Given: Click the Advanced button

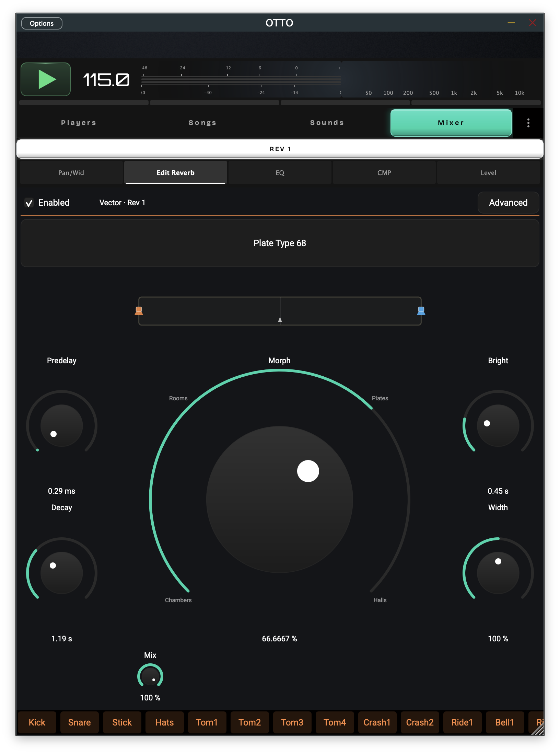Looking at the screenshot, I should point(508,203).
